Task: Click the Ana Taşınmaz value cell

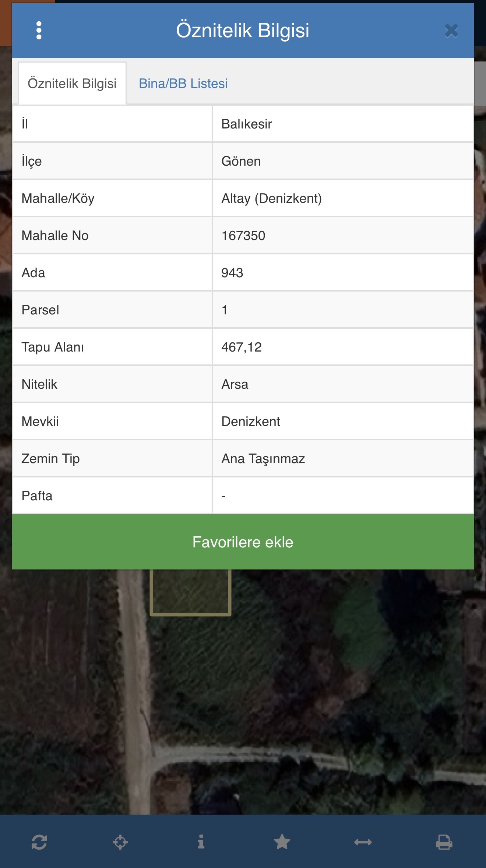Action: point(263,459)
